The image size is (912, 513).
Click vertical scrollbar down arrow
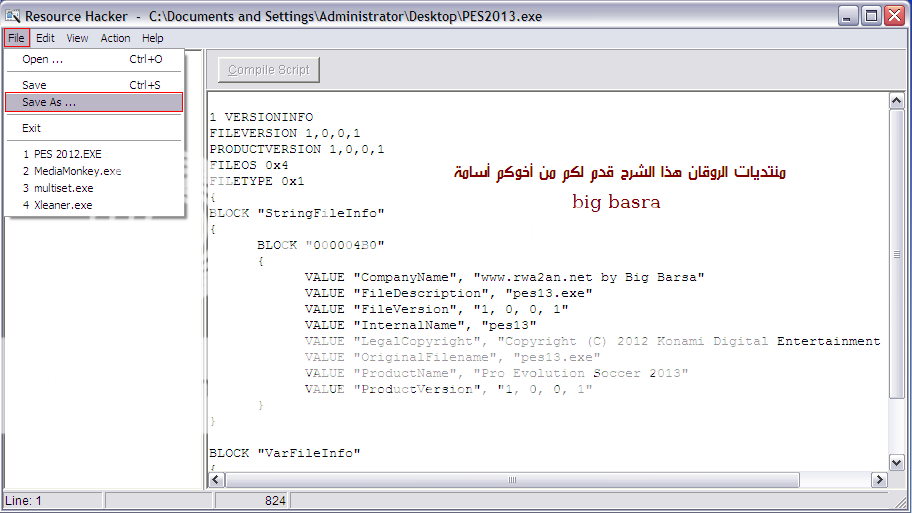pos(896,462)
